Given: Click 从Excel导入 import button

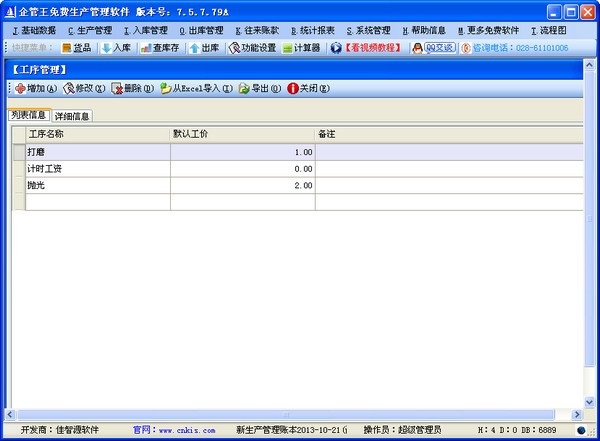Looking at the screenshot, I should point(196,88).
